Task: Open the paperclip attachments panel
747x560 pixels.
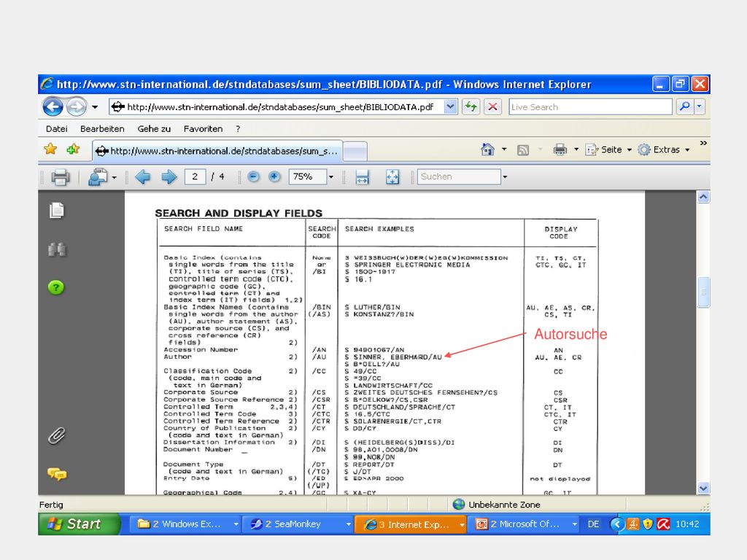Action: [x=57, y=435]
